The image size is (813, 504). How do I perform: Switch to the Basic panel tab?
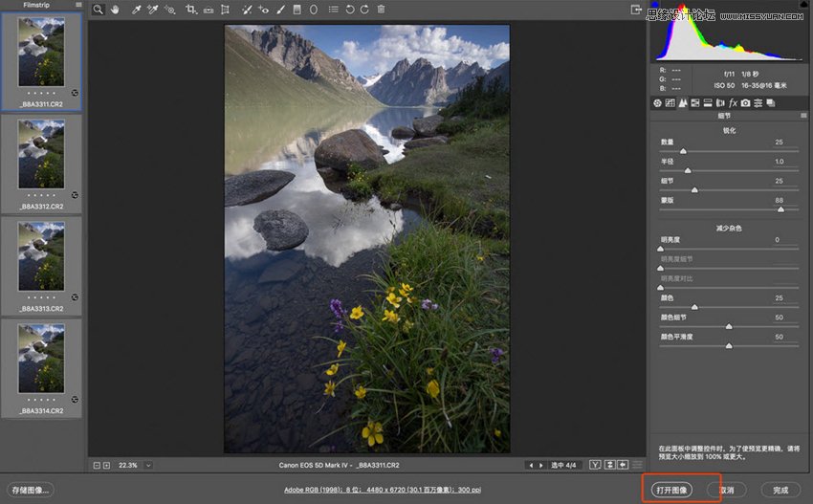pyautogui.click(x=657, y=103)
